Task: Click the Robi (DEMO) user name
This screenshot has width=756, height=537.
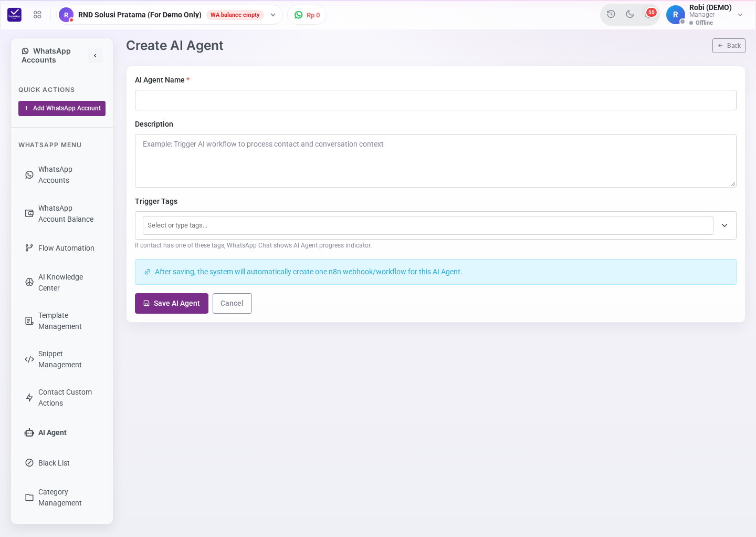Action: point(710,7)
